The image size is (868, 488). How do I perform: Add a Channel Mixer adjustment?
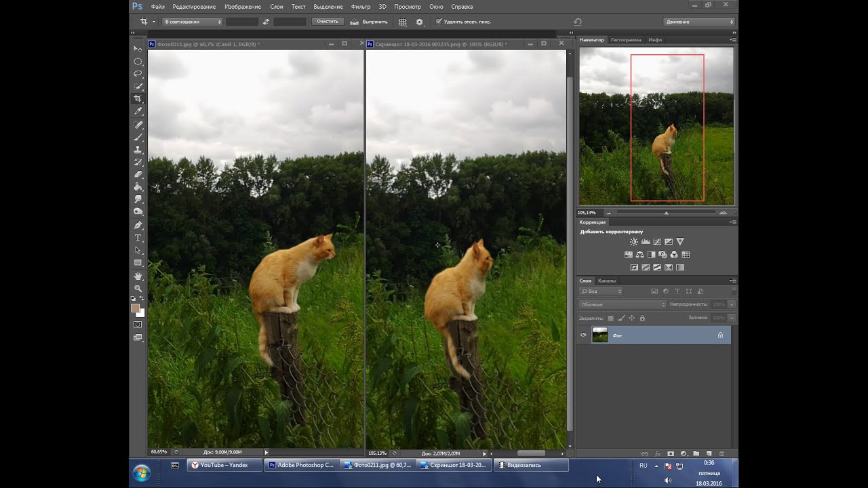(x=674, y=255)
